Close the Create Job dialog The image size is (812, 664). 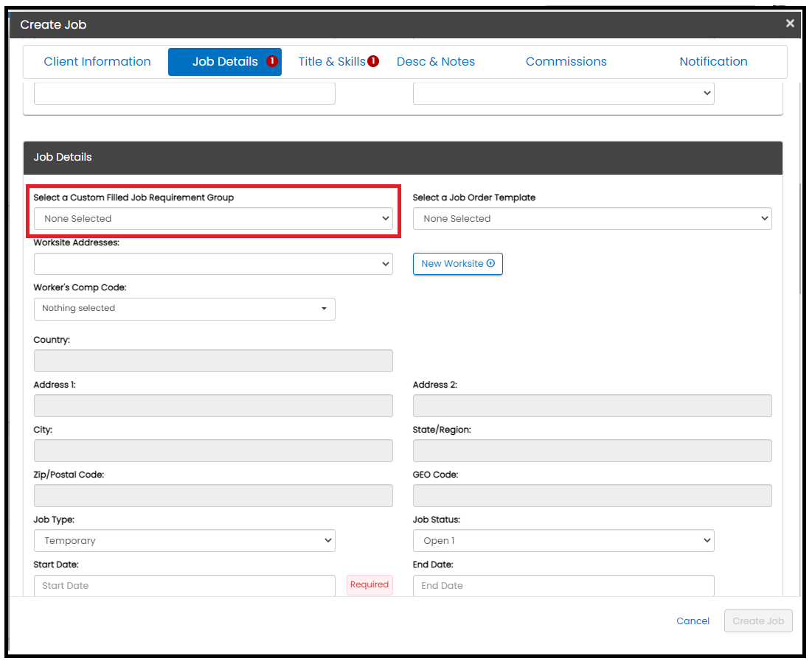click(790, 24)
